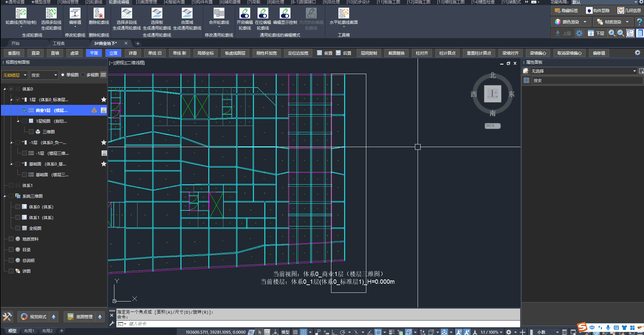Switch to the 工程集 tab

pos(59,43)
